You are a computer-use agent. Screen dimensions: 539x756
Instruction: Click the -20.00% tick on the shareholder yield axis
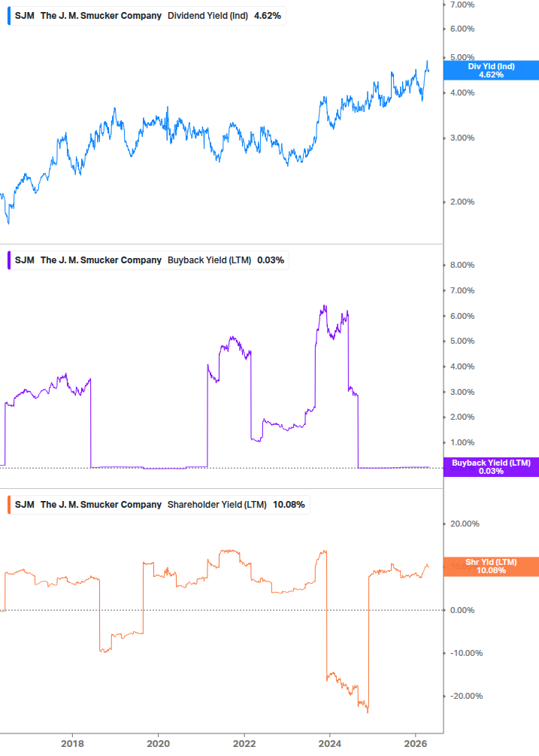(x=466, y=697)
